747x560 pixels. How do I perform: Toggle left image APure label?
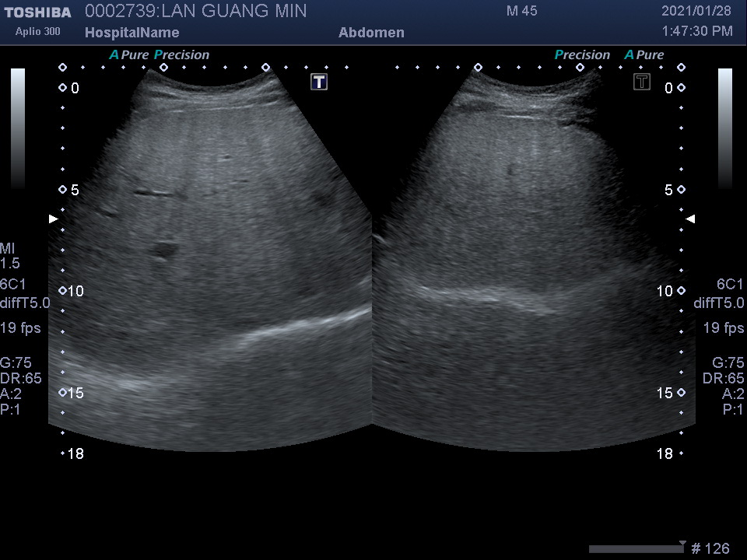tap(129, 55)
